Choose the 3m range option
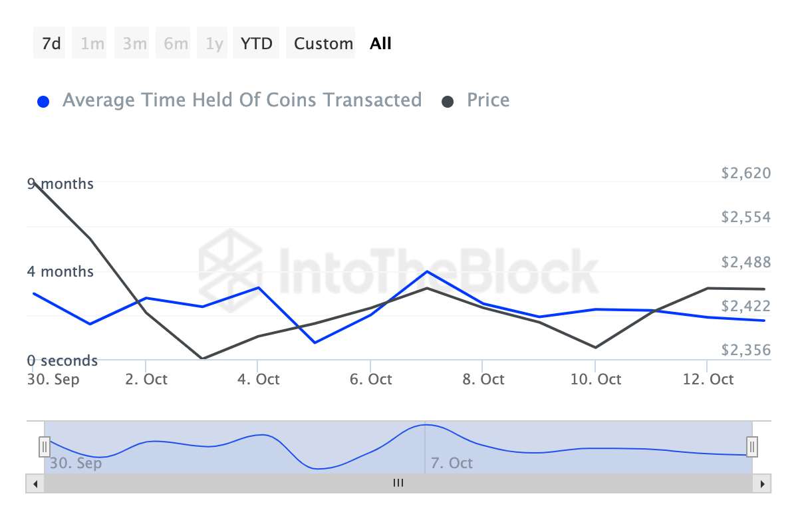 coord(134,44)
